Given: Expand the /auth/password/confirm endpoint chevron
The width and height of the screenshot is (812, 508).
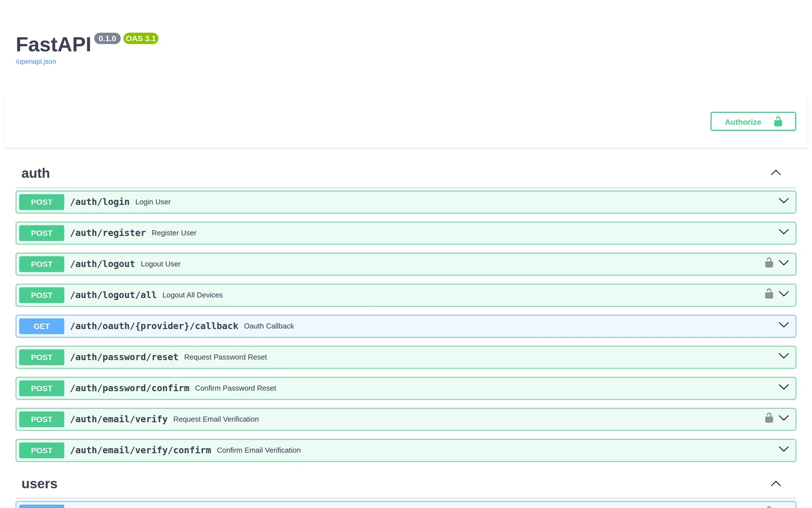Looking at the screenshot, I should coord(784,387).
